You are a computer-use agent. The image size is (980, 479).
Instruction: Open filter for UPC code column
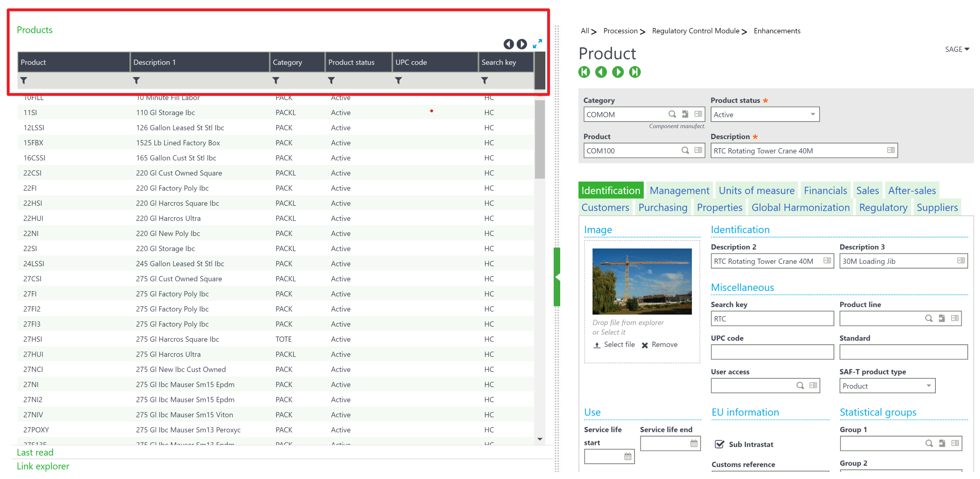click(398, 80)
